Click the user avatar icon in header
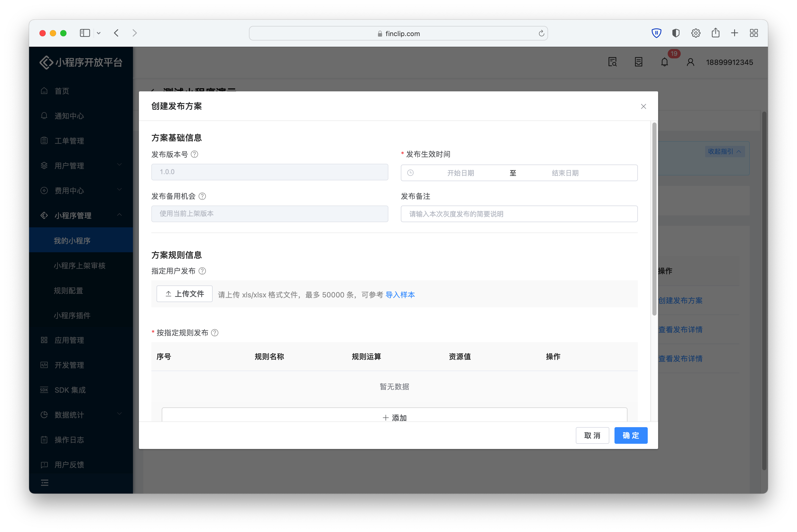Screen dimensions: 797x532 (690, 62)
